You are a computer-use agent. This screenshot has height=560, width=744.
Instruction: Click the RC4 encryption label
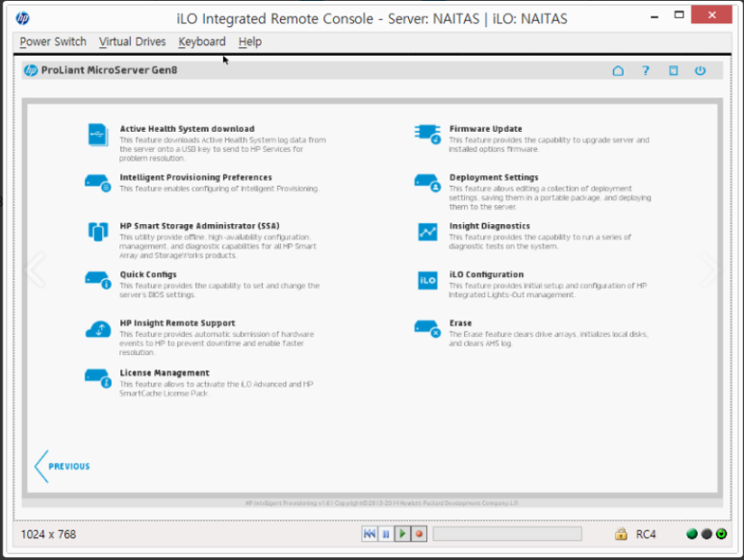click(646, 534)
